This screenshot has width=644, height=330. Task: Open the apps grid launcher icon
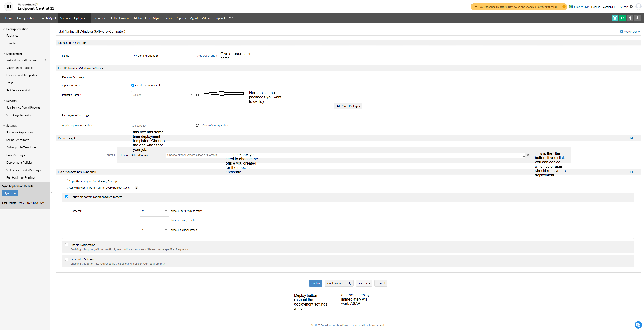[x=9, y=7]
